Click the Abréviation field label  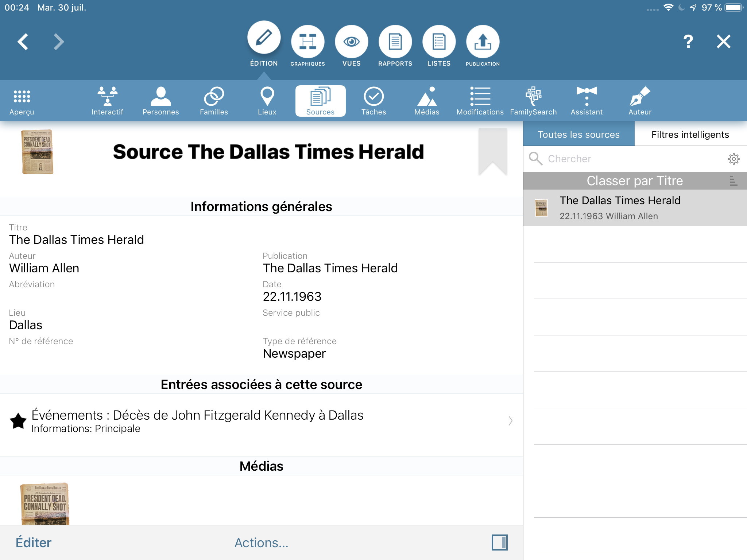32,284
